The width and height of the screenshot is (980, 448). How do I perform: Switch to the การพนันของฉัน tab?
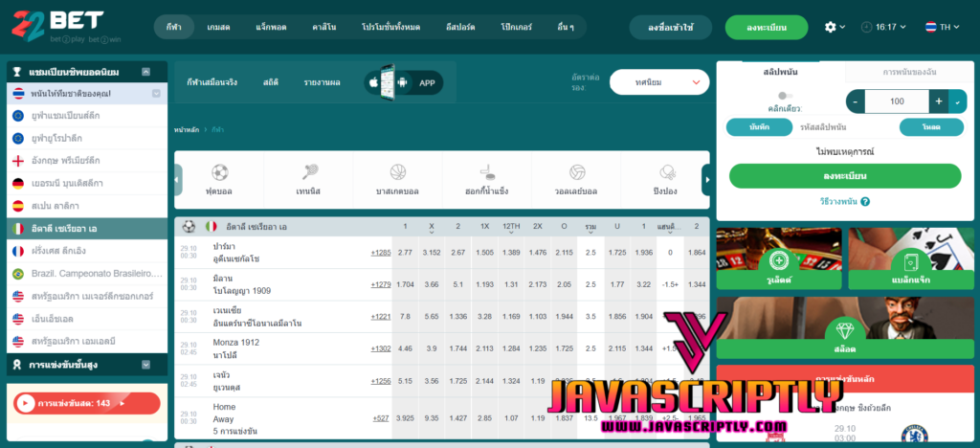tap(910, 72)
